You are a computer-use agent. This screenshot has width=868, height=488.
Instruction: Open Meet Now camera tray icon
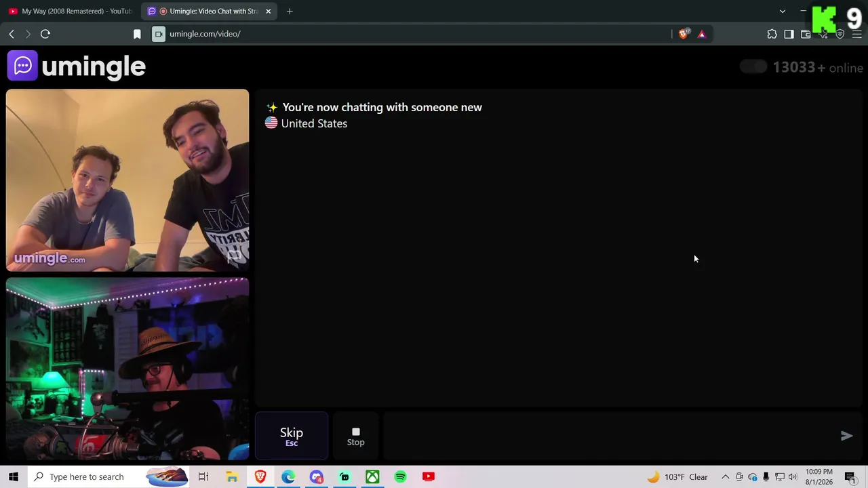click(x=739, y=476)
